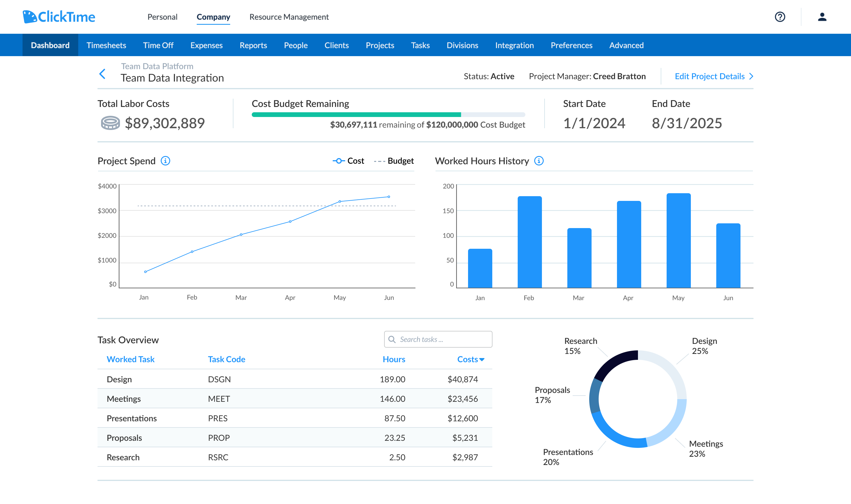Click the Team Data Platform breadcrumb link
851x504 pixels.
tap(157, 66)
